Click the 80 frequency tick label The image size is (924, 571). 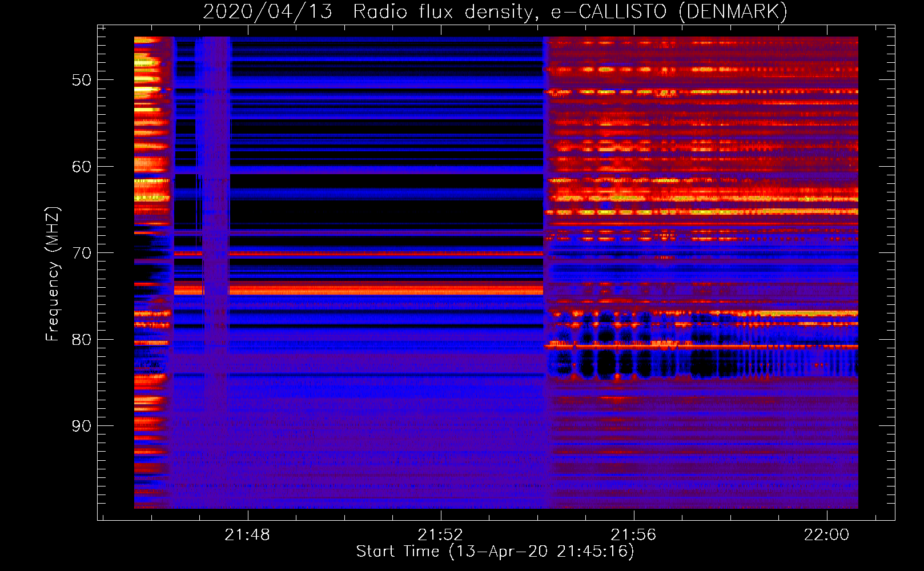click(81, 340)
